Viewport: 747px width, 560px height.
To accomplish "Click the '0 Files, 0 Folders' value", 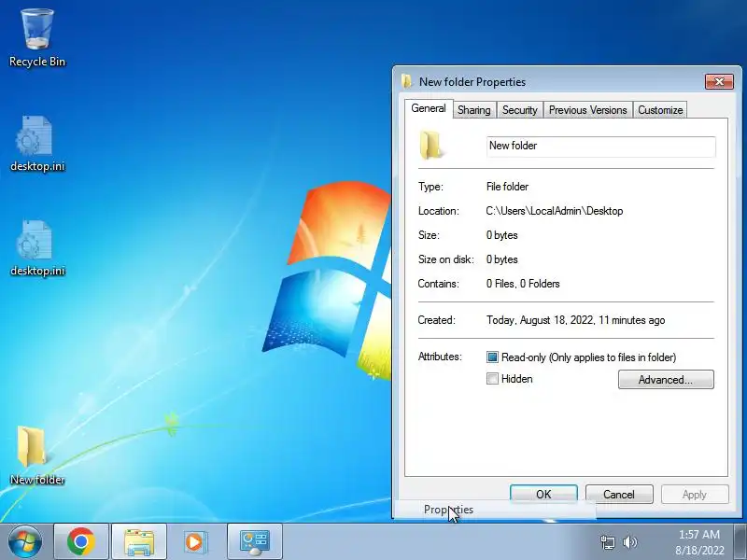I will click(x=523, y=284).
